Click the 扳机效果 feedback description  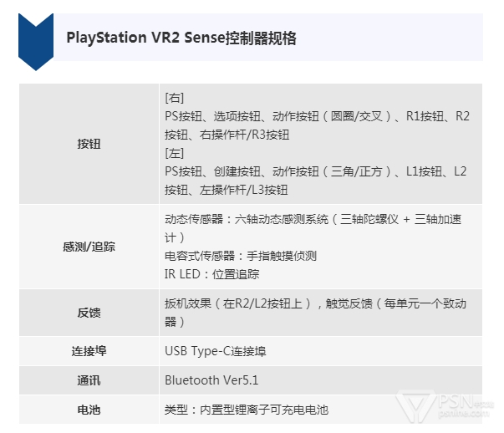(x=315, y=313)
